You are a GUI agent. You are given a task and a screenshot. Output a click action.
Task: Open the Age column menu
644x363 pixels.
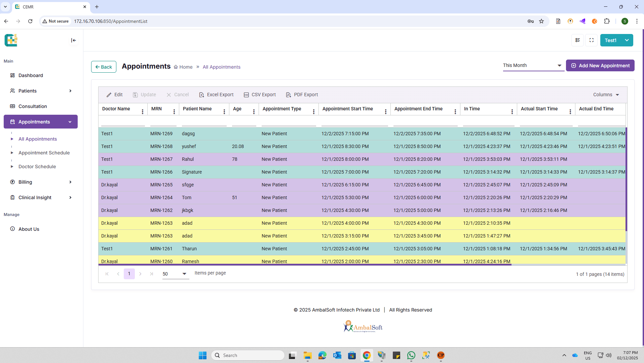click(x=254, y=112)
